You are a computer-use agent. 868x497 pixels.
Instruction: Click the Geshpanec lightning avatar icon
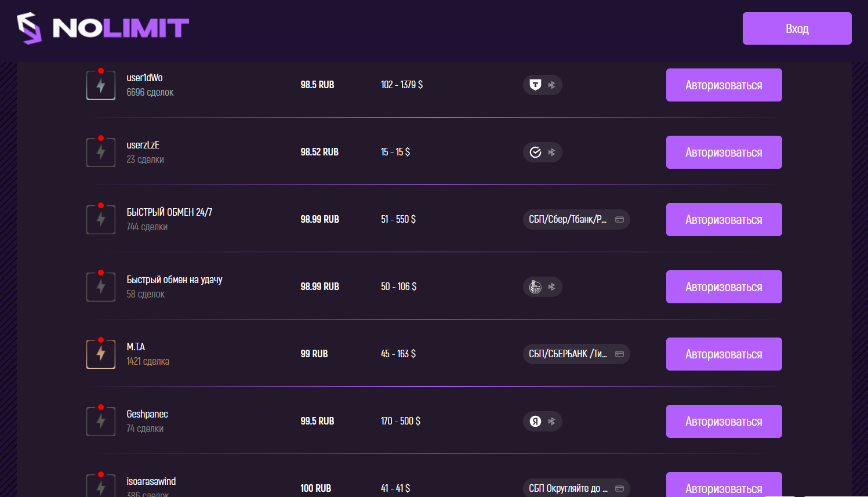[x=101, y=421]
